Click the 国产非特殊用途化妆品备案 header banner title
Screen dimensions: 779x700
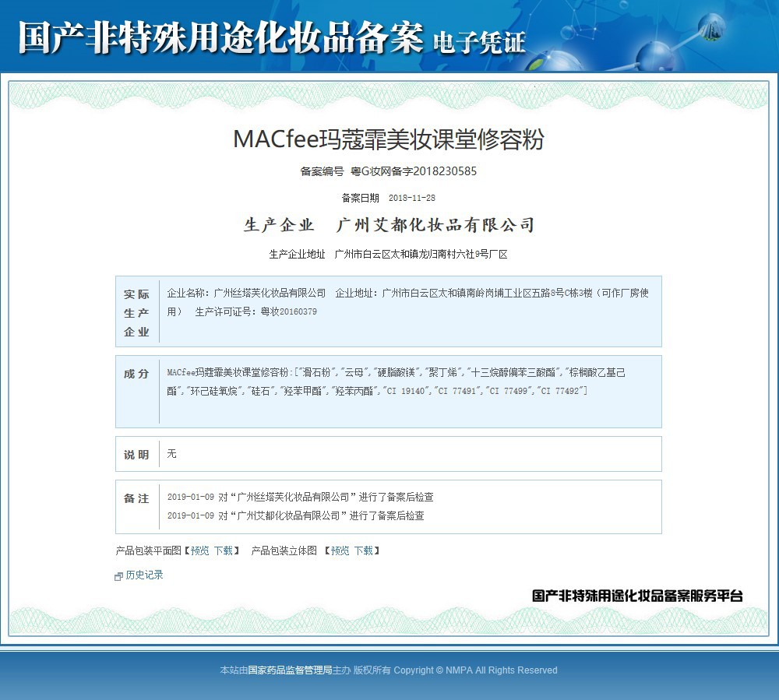tap(221, 37)
